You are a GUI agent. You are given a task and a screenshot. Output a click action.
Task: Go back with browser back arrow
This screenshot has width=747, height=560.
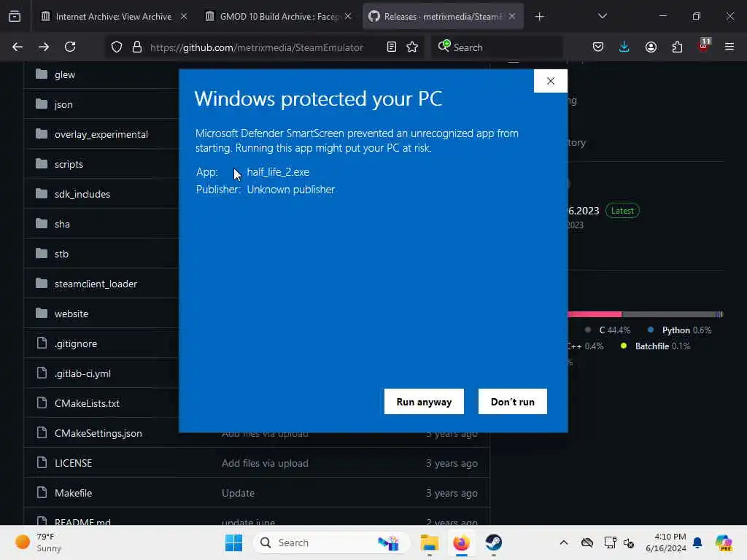18,47
